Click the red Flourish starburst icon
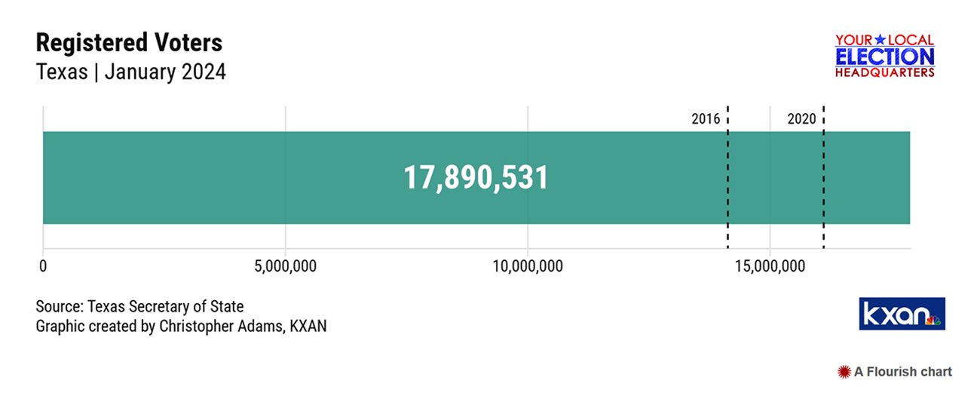 coord(844,372)
